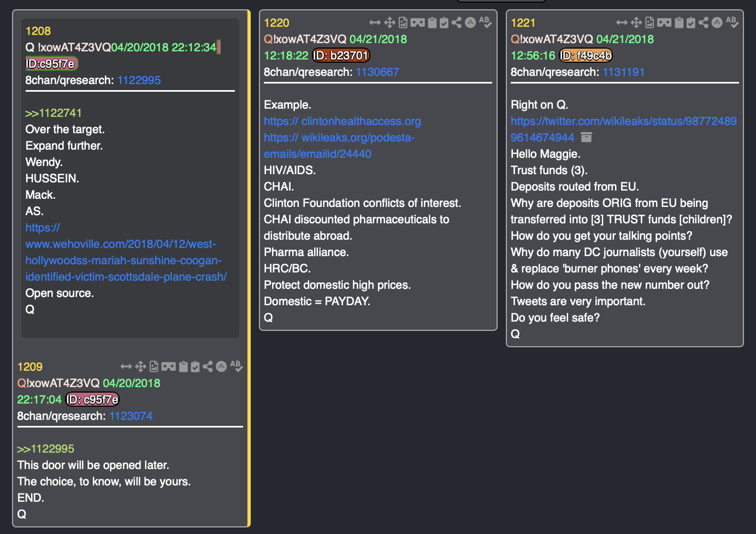Open the wikileaks.org podesta-emails link

tap(339, 146)
